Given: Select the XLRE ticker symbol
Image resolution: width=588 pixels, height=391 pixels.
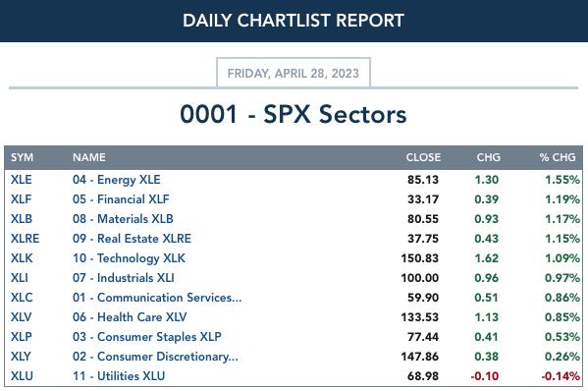Looking at the screenshot, I should (x=26, y=239).
